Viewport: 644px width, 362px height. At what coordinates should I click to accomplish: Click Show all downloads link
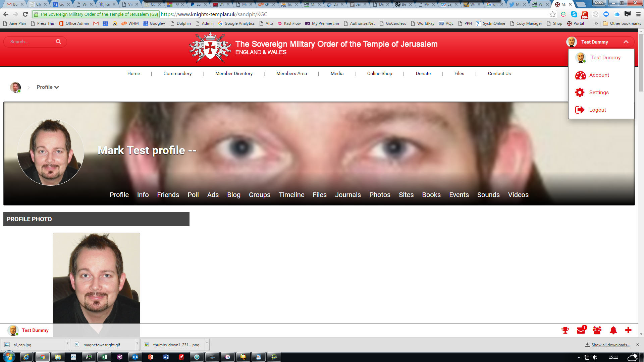pos(610,345)
